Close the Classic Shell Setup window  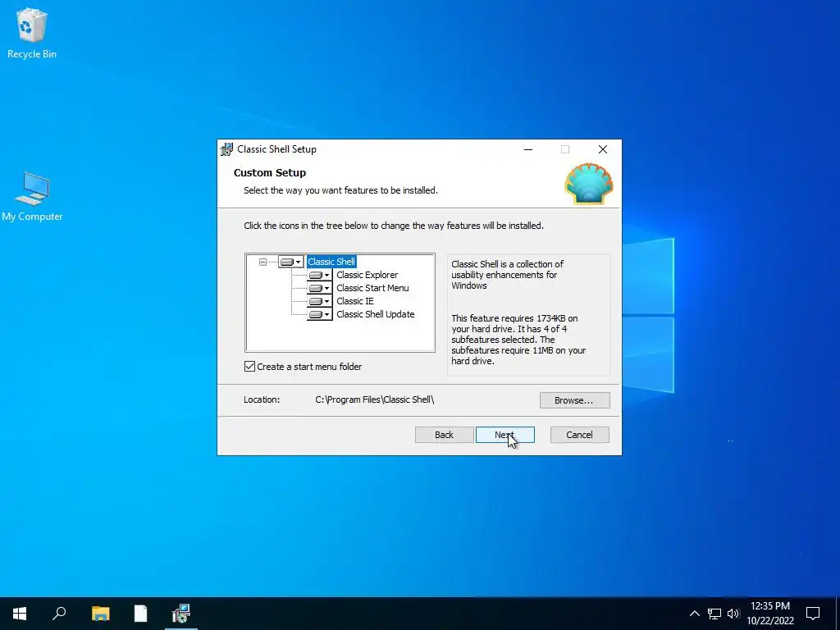tap(603, 149)
